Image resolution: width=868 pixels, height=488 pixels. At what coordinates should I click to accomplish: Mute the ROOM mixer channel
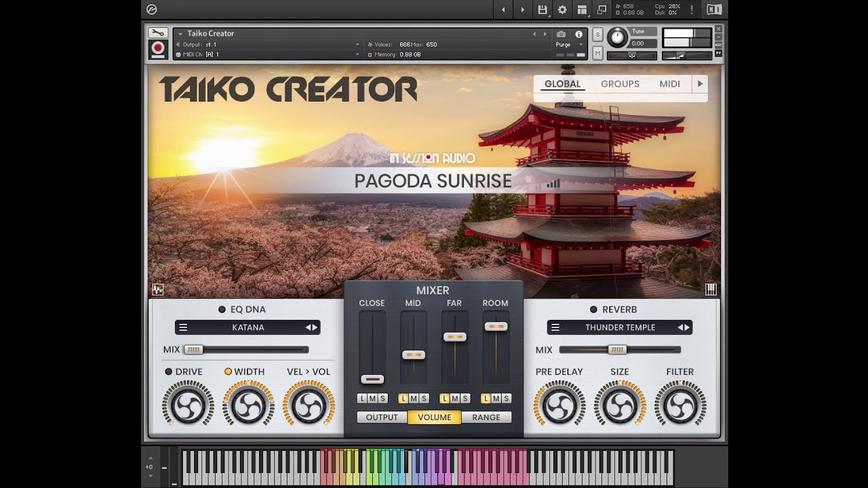tap(496, 399)
